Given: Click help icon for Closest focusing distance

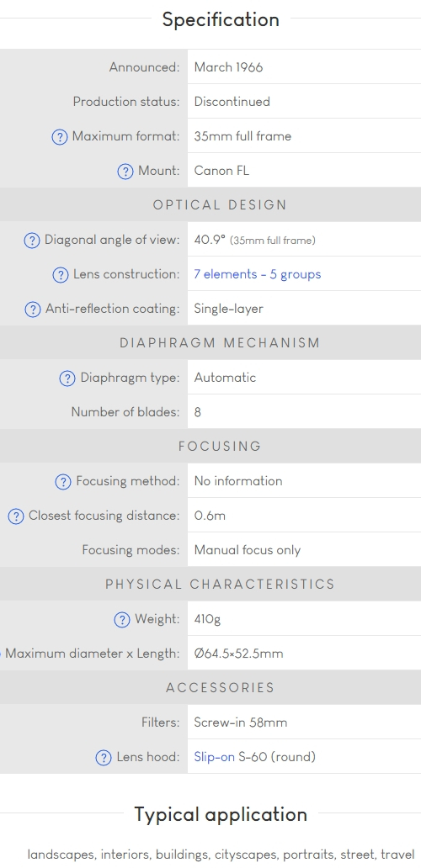Looking at the screenshot, I should click(15, 516).
